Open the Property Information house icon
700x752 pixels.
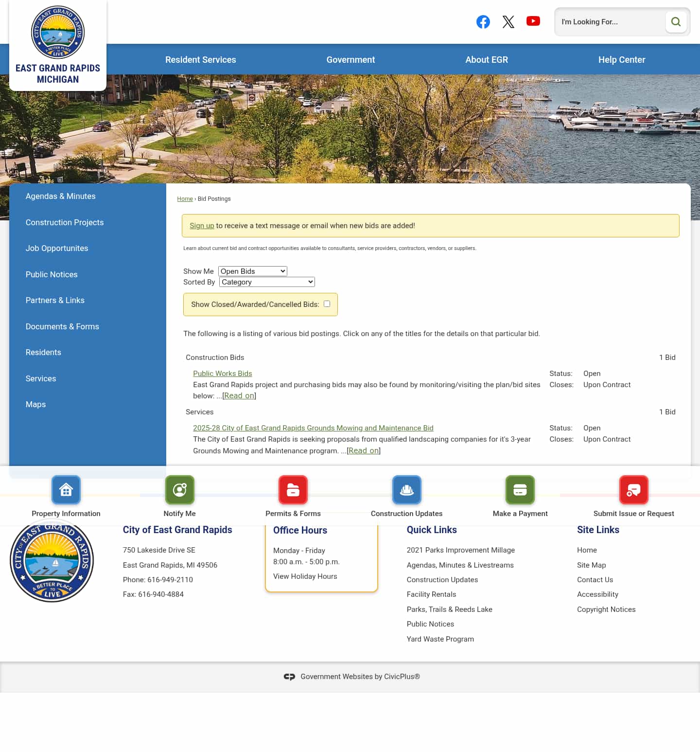click(66, 490)
